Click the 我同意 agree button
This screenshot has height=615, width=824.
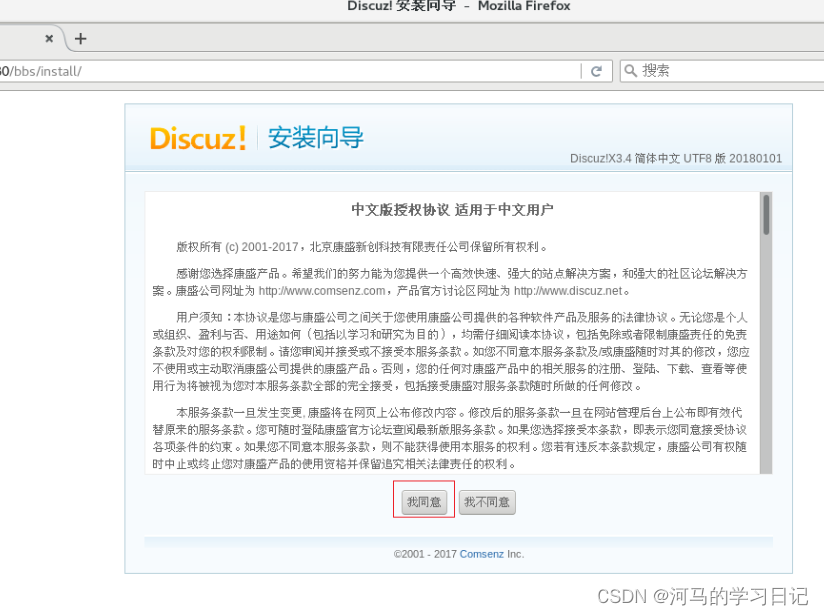424,502
